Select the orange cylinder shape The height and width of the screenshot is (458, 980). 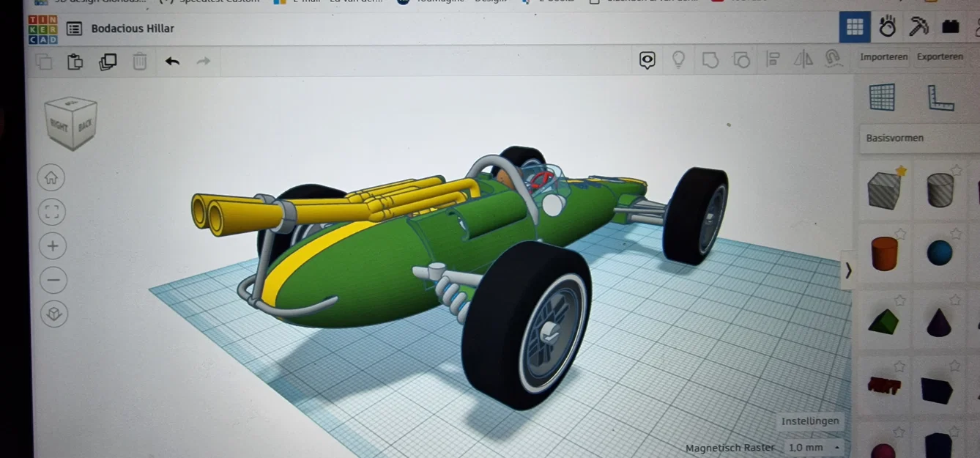pyautogui.click(x=884, y=254)
